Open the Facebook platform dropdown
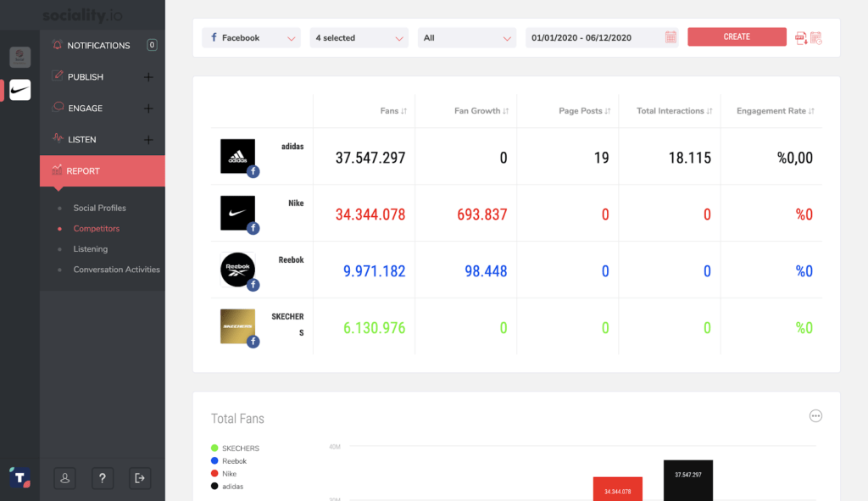This screenshot has width=868, height=501. click(x=251, y=37)
